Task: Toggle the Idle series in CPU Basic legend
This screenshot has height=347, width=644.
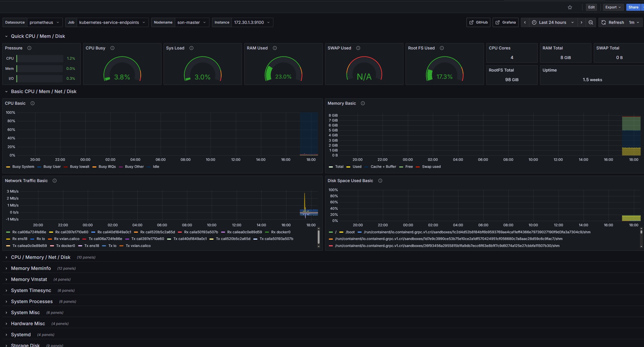Action: [x=156, y=167]
